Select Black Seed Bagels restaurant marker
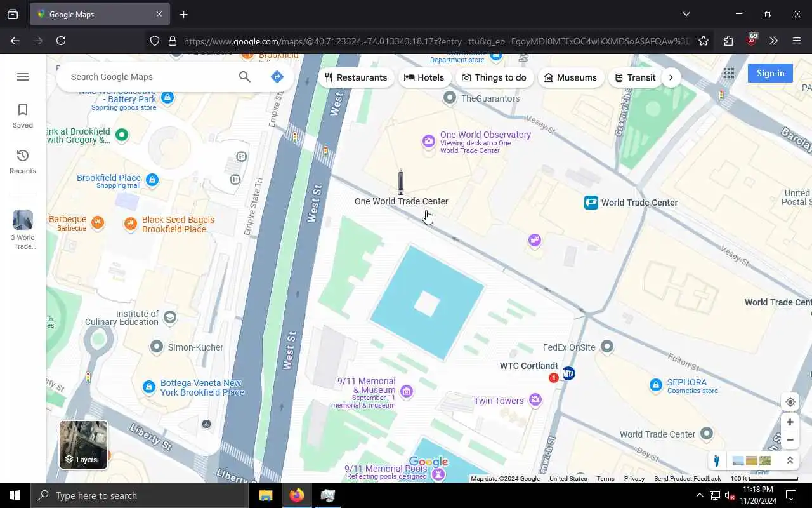This screenshot has width=812, height=508. 130,223
